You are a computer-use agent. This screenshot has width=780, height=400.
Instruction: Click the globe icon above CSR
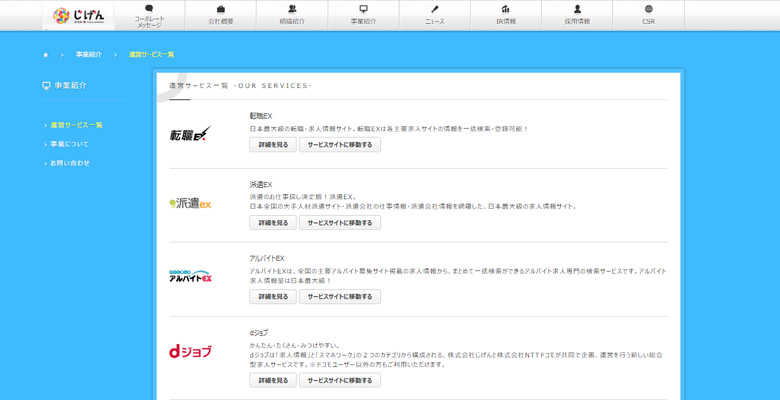tap(649, 9)
